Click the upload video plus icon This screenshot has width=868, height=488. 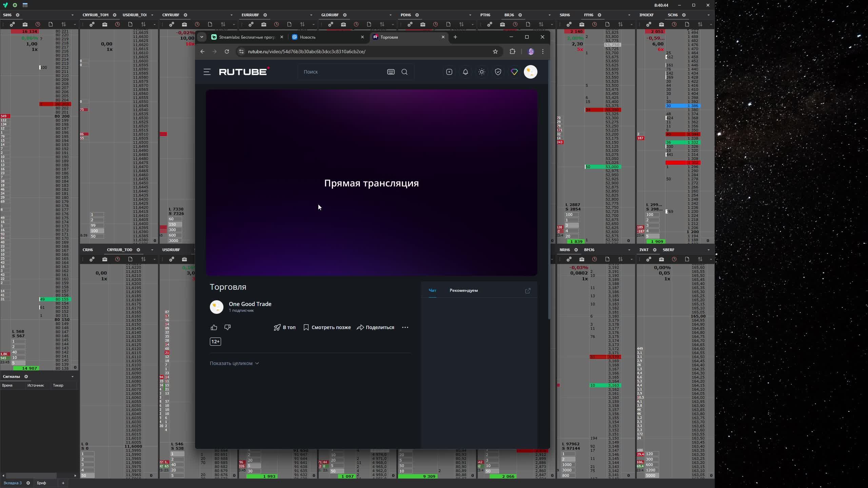[x=449, y=72]
